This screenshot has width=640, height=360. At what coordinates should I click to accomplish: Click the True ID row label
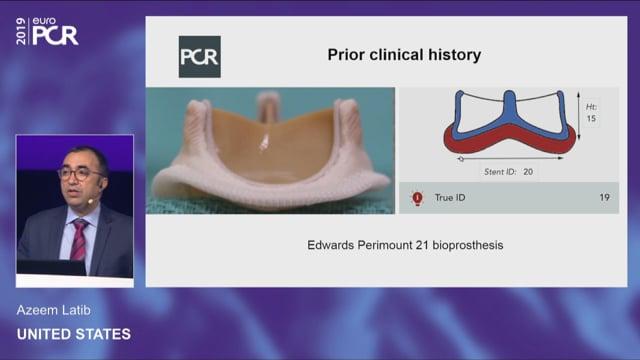coord(449,198)
